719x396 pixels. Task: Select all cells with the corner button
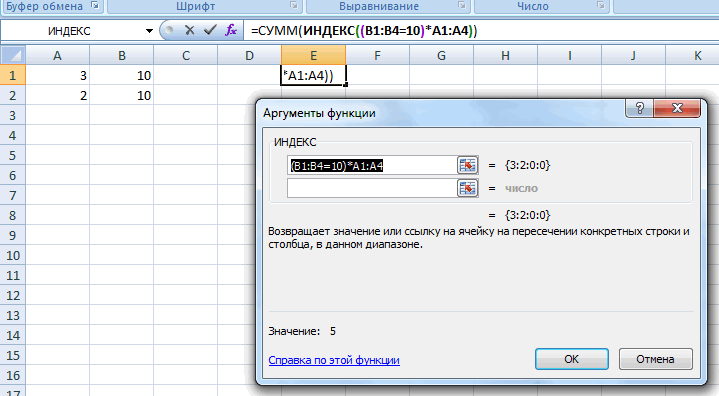12,55
